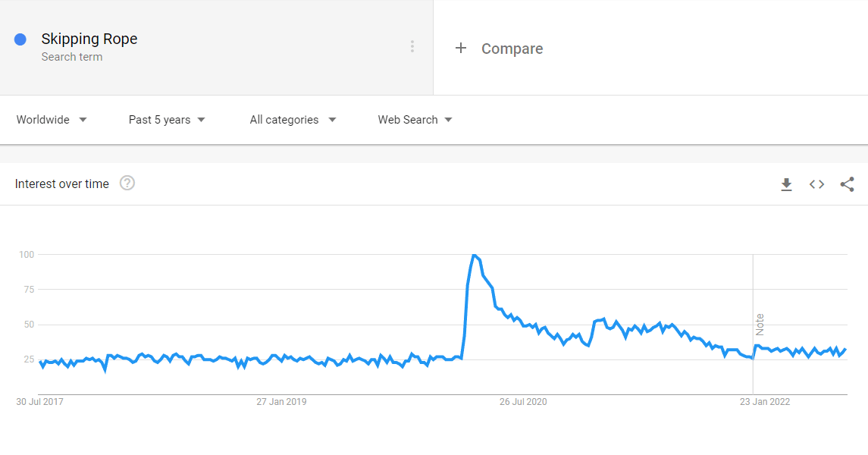Click the plus icon next to Compare
The height and width of the screenshot is (455, 868).
461,49
